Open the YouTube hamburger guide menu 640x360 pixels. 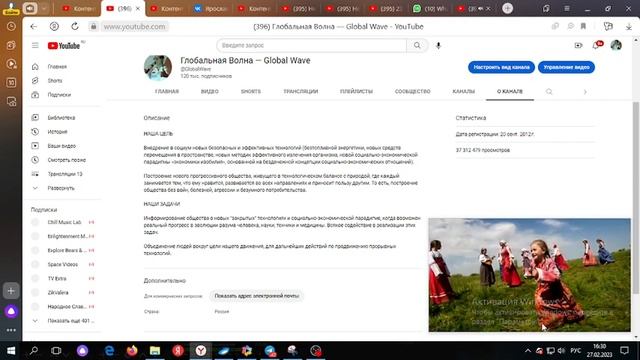[35, 45]
